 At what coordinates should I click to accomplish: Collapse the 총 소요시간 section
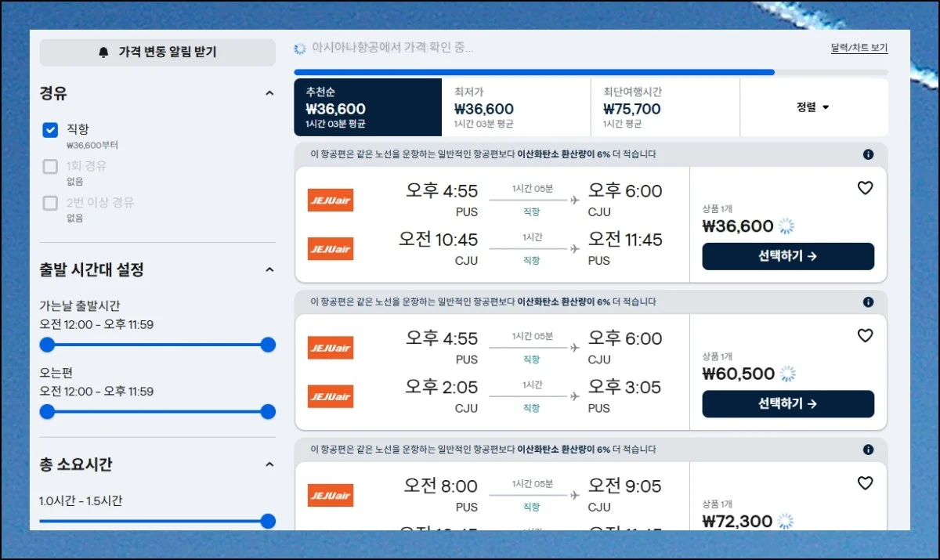pyautogui.click(x=269, y=464)
